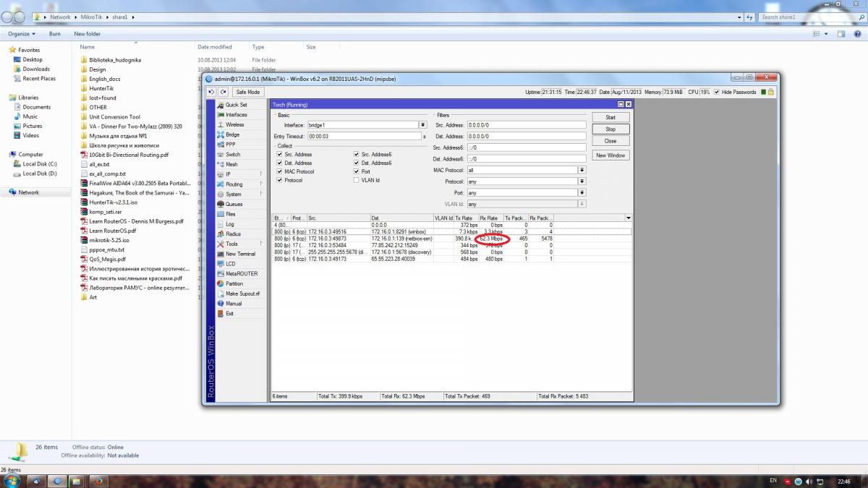Open Queues in the RouterOS sidebar
Viewport: 868px width, 488px height.
point(234,204)
